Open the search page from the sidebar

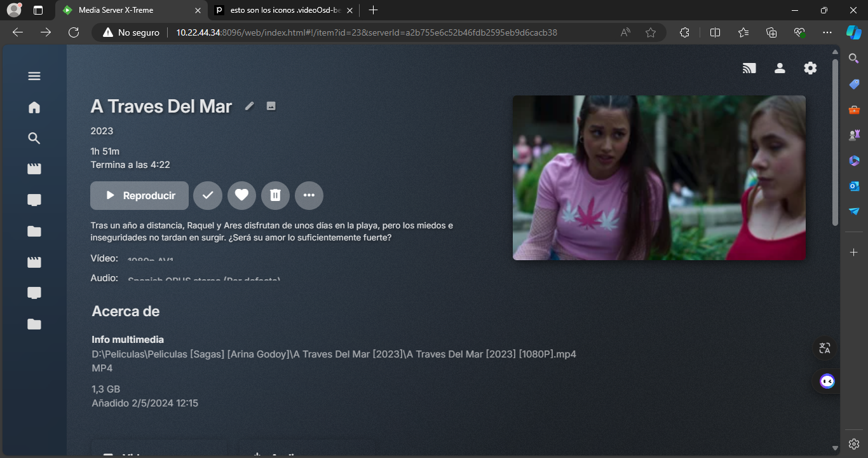point(34,138)
